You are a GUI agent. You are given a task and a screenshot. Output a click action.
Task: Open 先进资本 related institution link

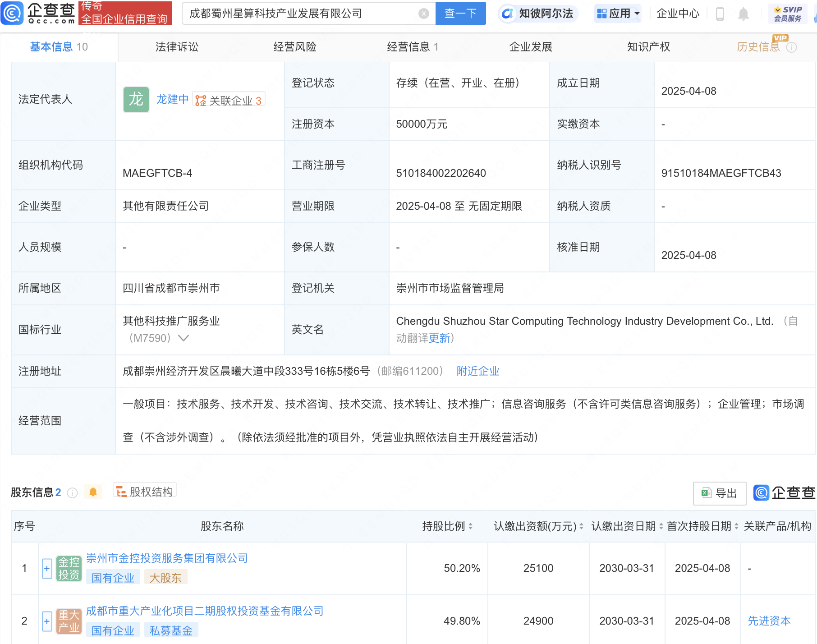769,621
